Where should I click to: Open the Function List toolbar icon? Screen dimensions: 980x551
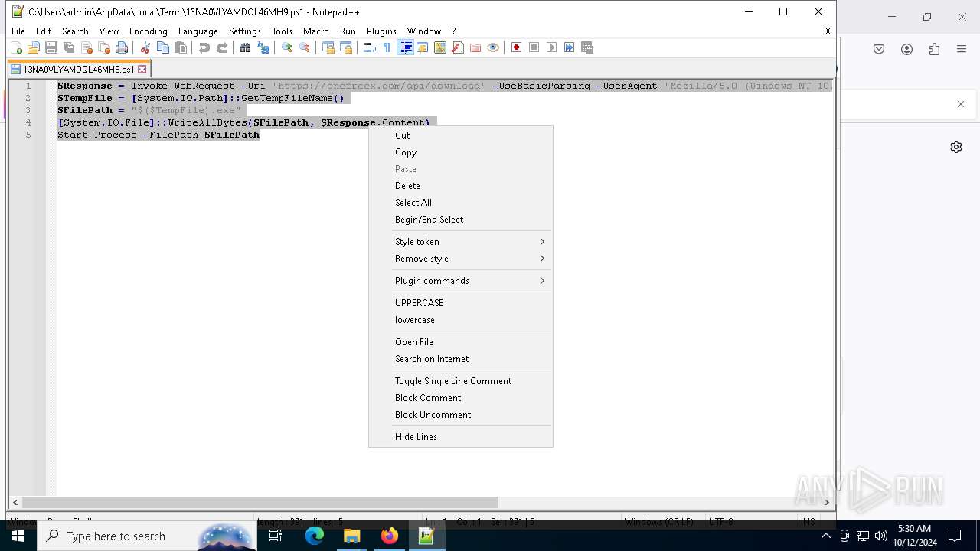[458, 47]
